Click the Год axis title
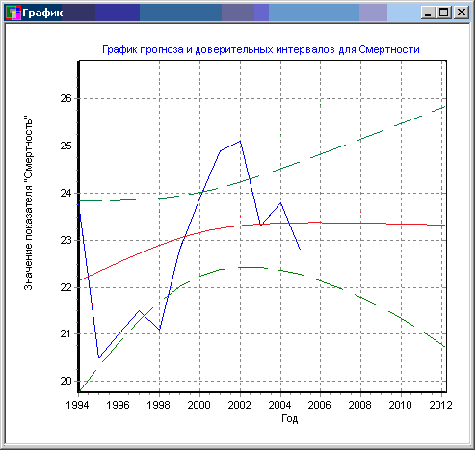This screenshot has width=476, height=451. [x=290, y=418]
